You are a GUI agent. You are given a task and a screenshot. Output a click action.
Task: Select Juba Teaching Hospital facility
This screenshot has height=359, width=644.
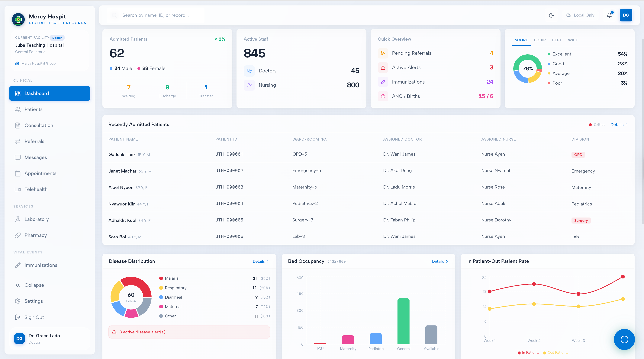pos(40,45)
